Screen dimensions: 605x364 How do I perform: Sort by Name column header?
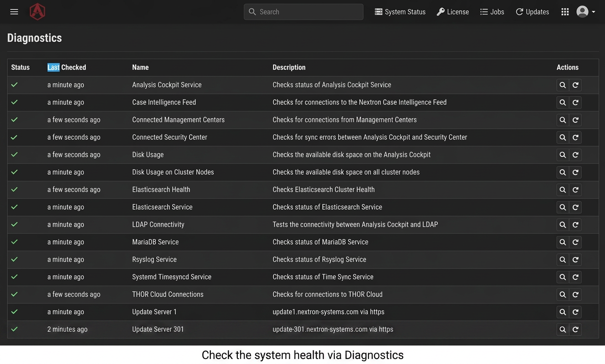click(140, 67)
